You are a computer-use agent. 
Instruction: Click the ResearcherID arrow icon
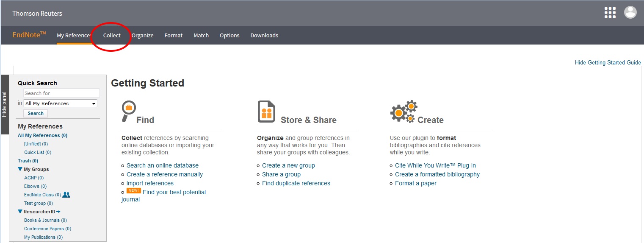click(x=58, y=212)
